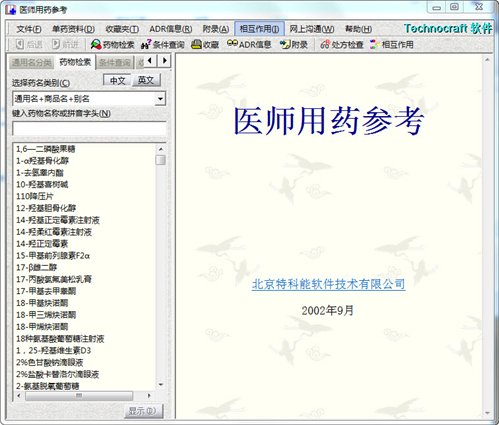Select 1,6—二磷酸果糖 in the list
Image resolution: width=499 pixels, height=425 pixels.
tap(46, 149)
